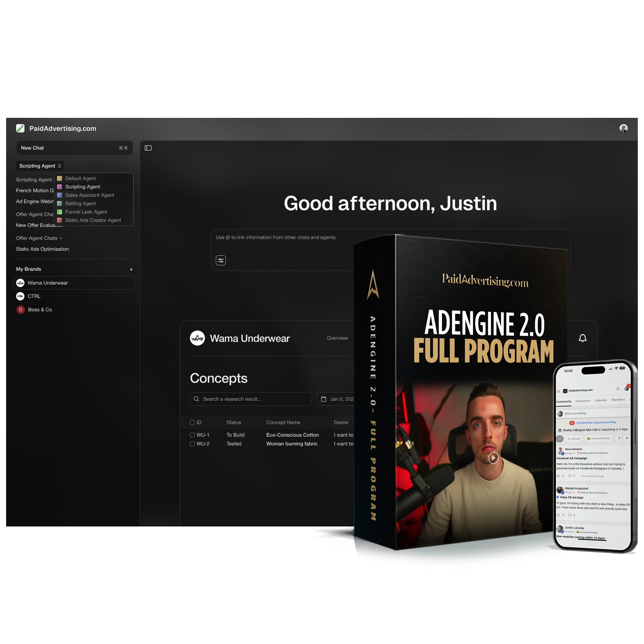
Task: Open the French Motion chat
Action: 35,190
